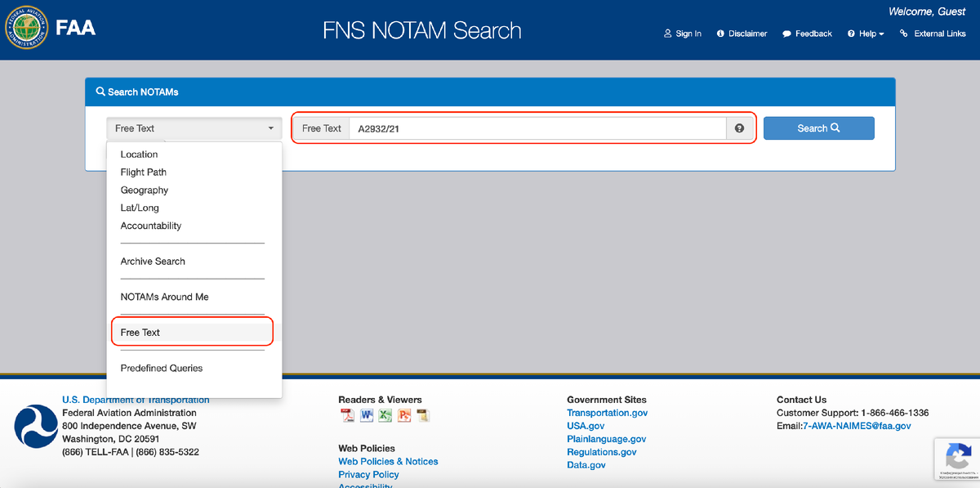Select Archive Search from the list
This screenshot has width=980, height=488.
(153, 261)
